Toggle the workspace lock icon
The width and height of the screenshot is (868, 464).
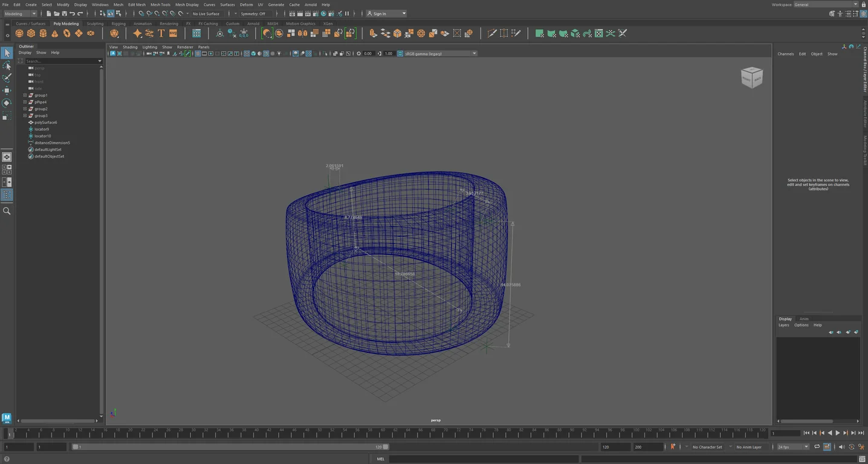[863, 4]
